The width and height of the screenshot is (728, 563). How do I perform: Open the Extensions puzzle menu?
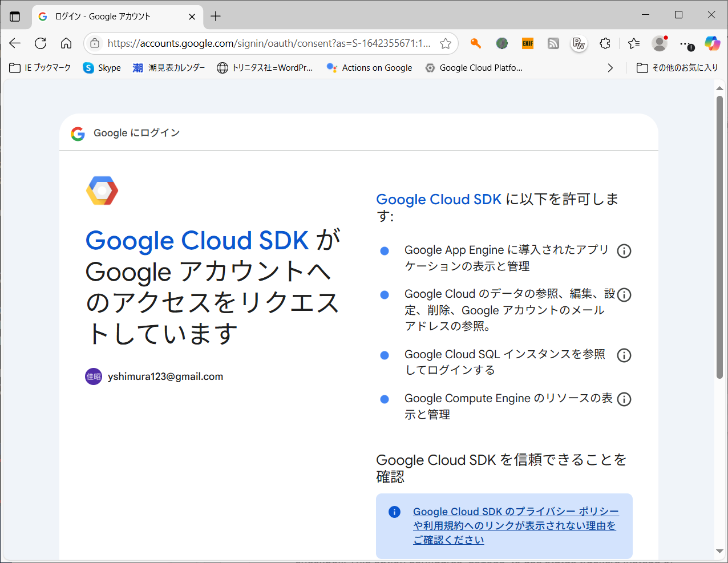tap(605, 43)
